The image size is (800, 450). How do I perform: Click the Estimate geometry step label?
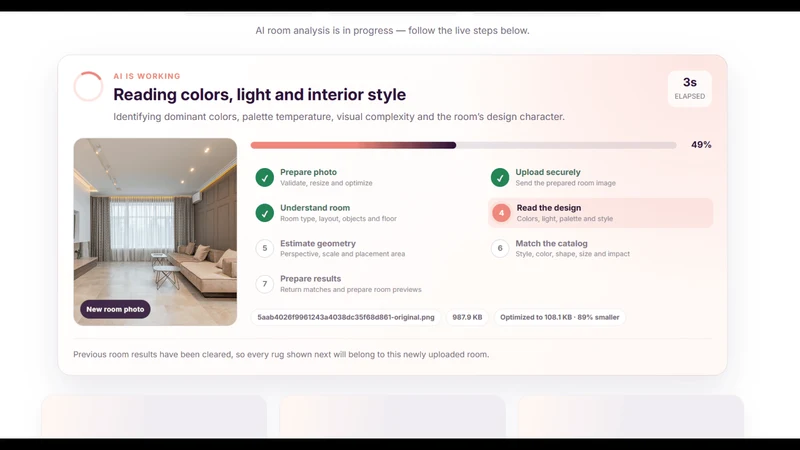318,243
